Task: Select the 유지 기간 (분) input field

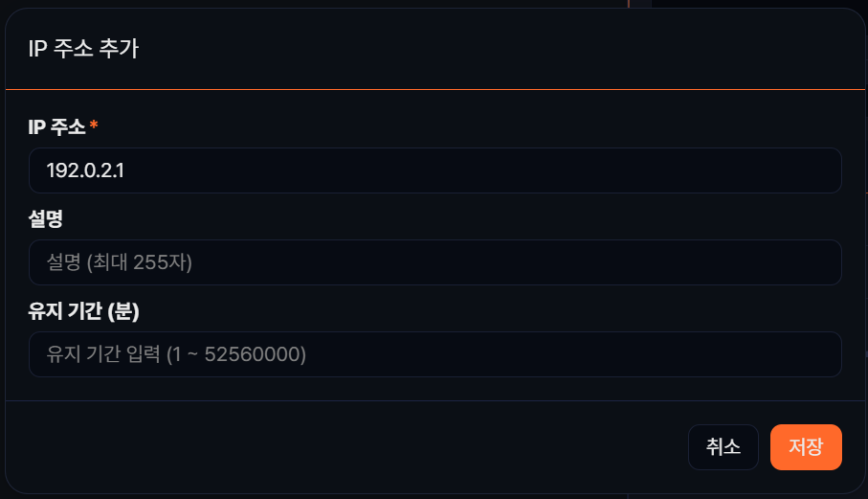Action: click(434, 354)
